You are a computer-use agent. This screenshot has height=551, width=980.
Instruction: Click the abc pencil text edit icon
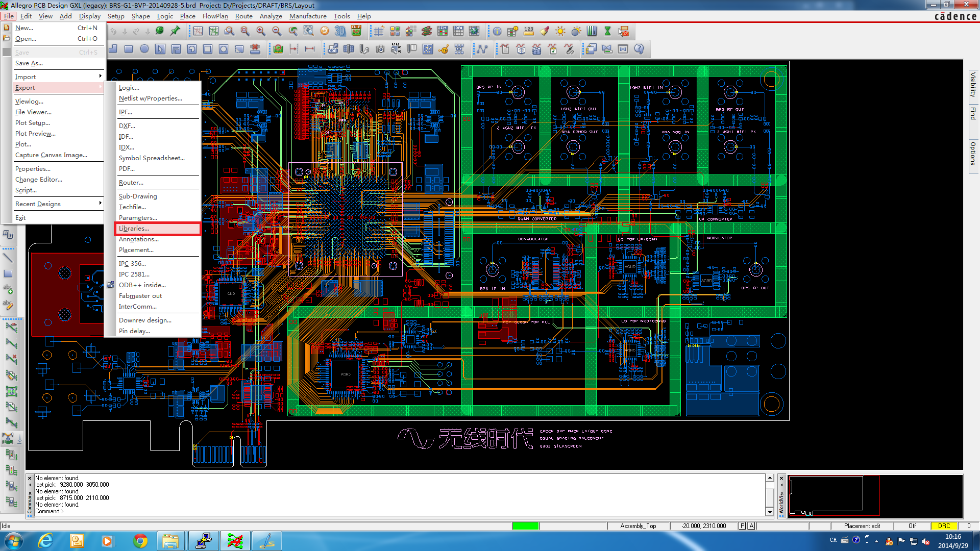[8, 305]
